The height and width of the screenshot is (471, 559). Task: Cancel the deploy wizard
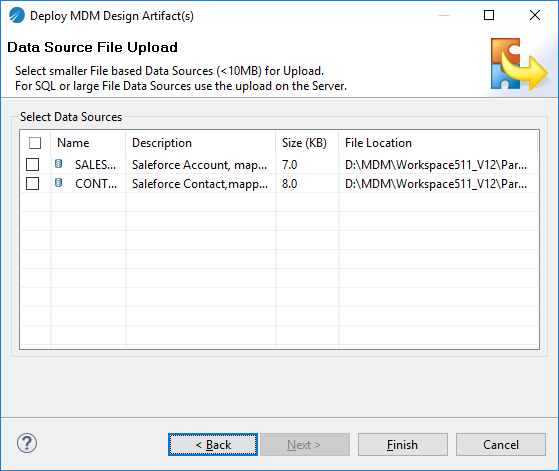coord(501,445)
